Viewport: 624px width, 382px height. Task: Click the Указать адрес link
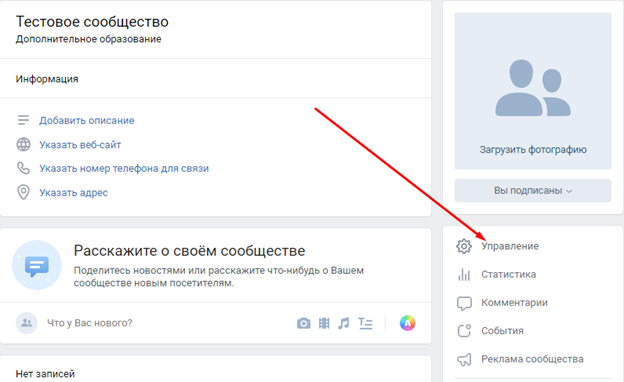(x=73, y=193)
